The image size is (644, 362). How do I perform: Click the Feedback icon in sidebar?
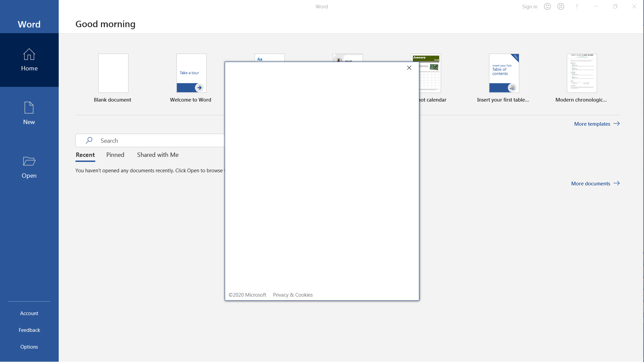29,329
